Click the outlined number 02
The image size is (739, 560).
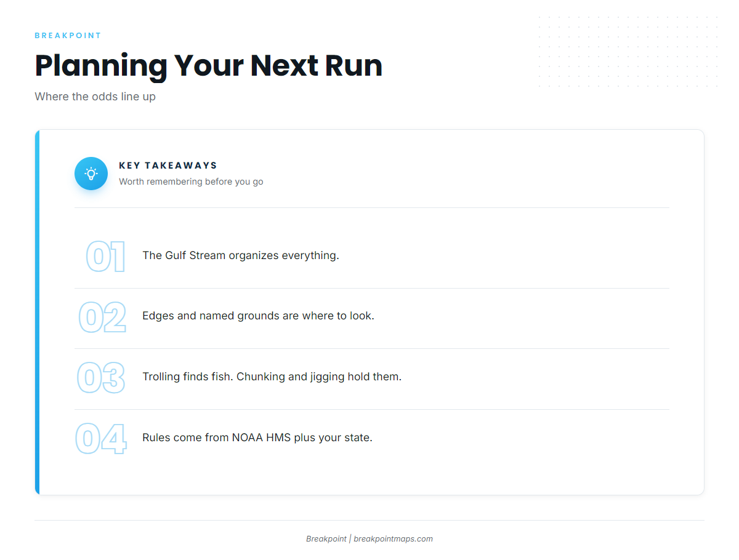click(x=102, y=317)
